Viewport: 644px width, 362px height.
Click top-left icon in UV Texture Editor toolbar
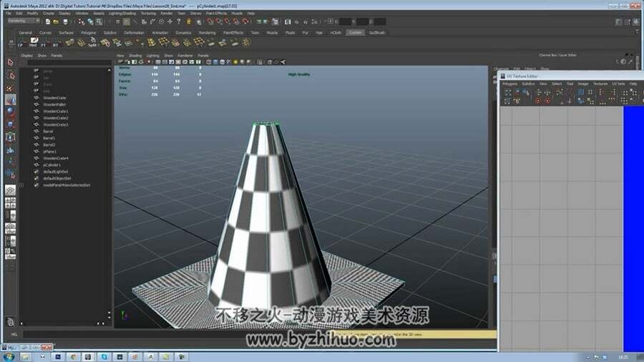click(508, 93)
